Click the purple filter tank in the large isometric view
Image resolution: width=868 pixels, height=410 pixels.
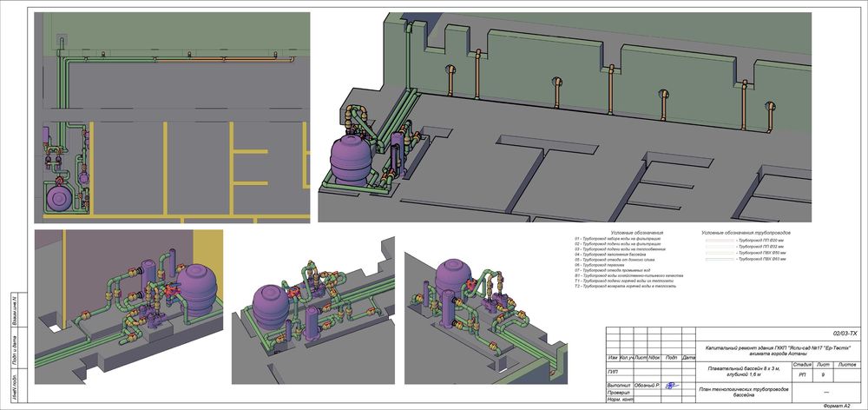350,162
